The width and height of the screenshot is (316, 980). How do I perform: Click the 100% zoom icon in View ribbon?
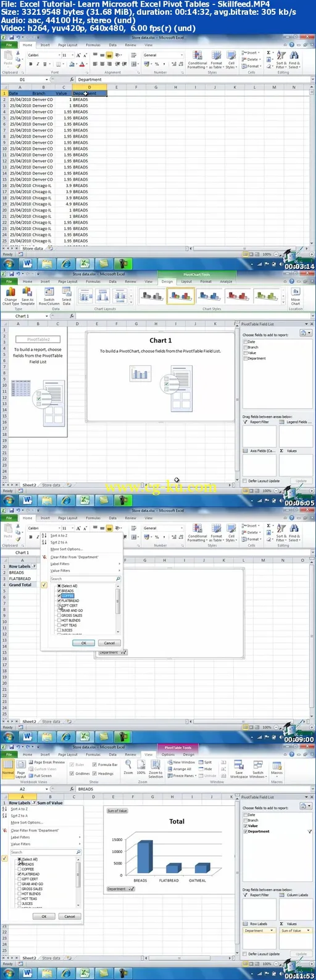click(x=141, y=767)
